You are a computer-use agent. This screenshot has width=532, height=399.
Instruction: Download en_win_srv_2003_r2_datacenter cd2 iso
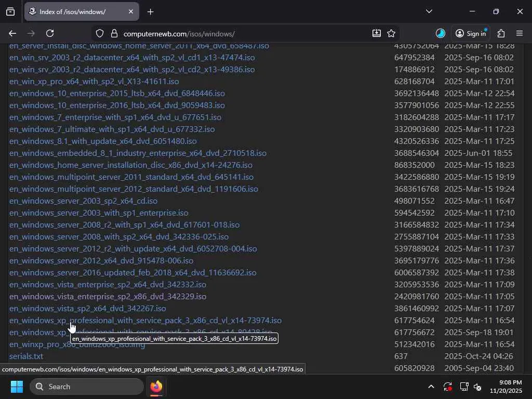coord(132,69)
